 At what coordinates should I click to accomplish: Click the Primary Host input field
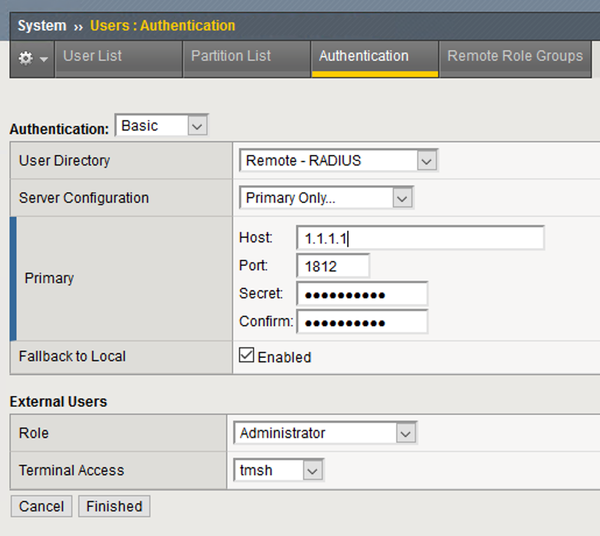[x=420, y=238]
